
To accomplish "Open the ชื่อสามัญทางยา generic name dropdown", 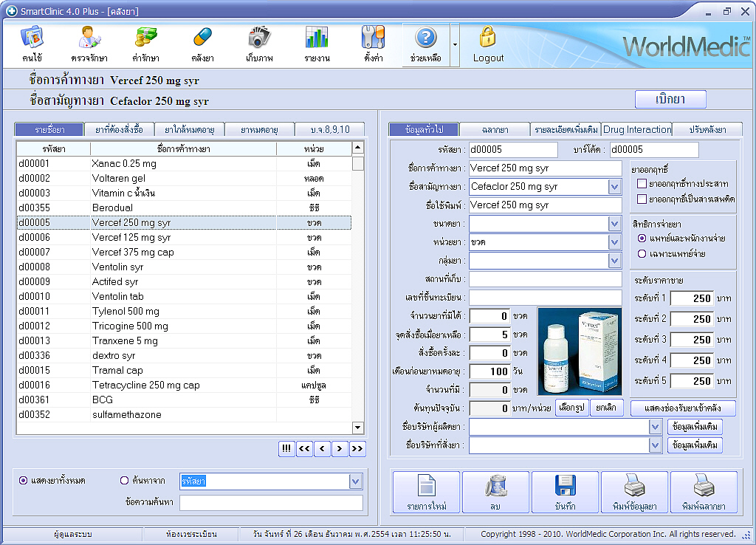I will pos(614,187).
